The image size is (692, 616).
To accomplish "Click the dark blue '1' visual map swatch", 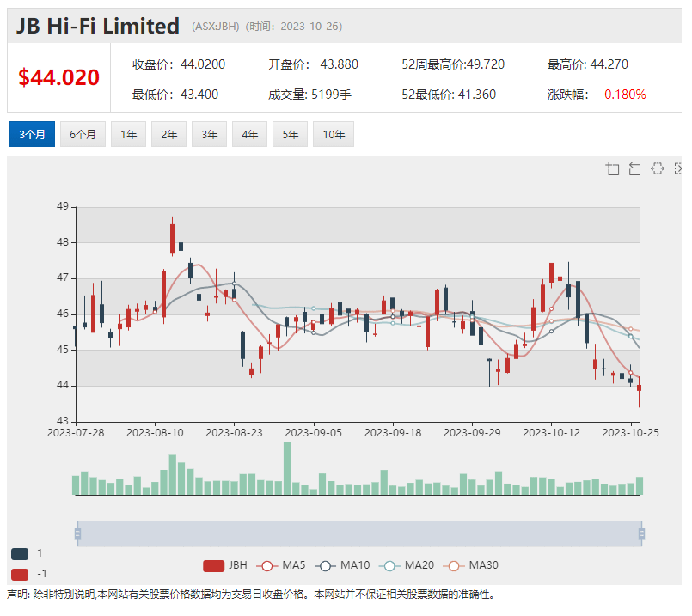I will [x=20, y=554].
